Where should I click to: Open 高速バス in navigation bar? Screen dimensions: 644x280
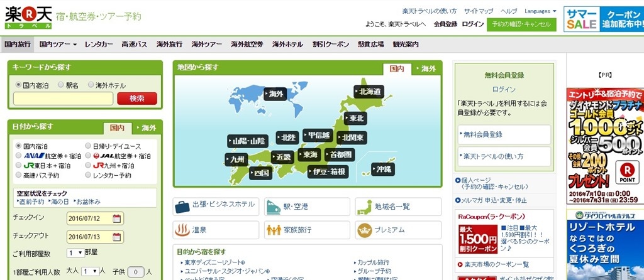(135, 45)
